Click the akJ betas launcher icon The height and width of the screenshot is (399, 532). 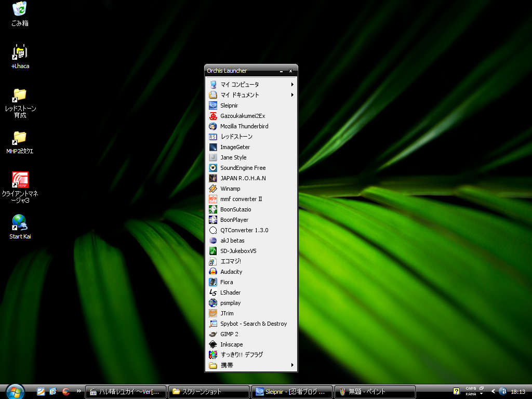[x=212, y=241]
